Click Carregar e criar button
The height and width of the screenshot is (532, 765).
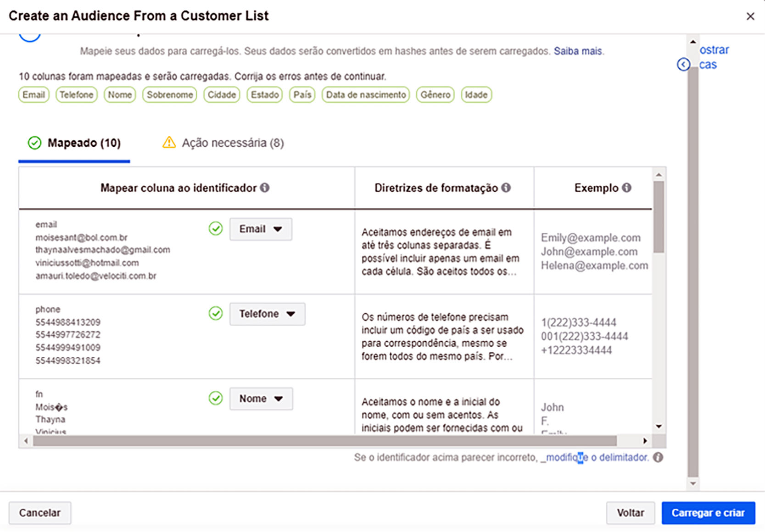(x=708, y=513)
